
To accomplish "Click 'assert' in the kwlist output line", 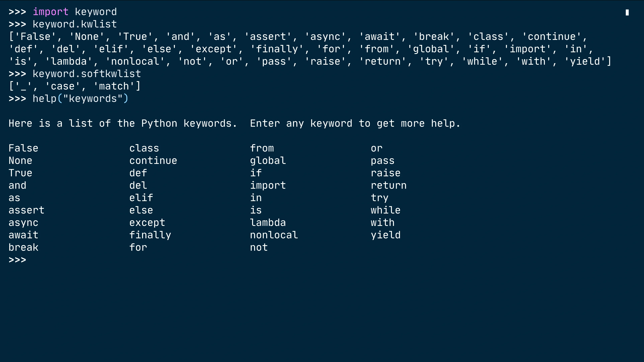I will (x=268, y=37).
